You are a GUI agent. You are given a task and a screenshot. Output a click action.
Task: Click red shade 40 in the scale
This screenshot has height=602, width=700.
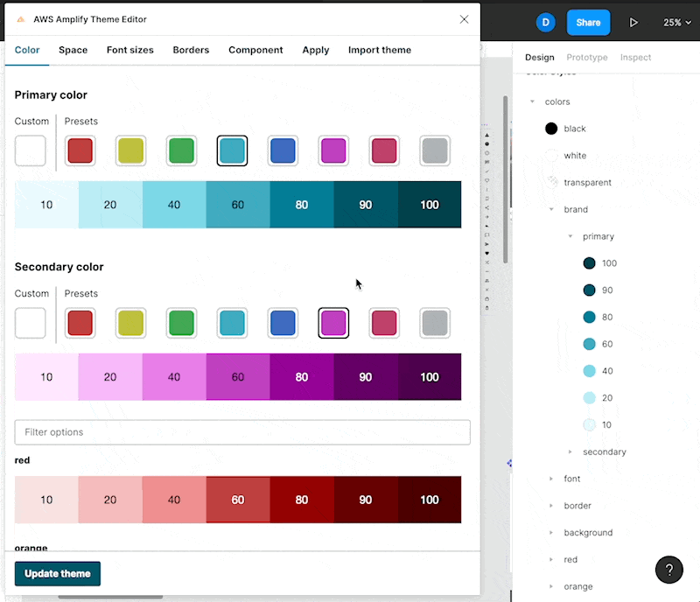(x=174, y=500)
